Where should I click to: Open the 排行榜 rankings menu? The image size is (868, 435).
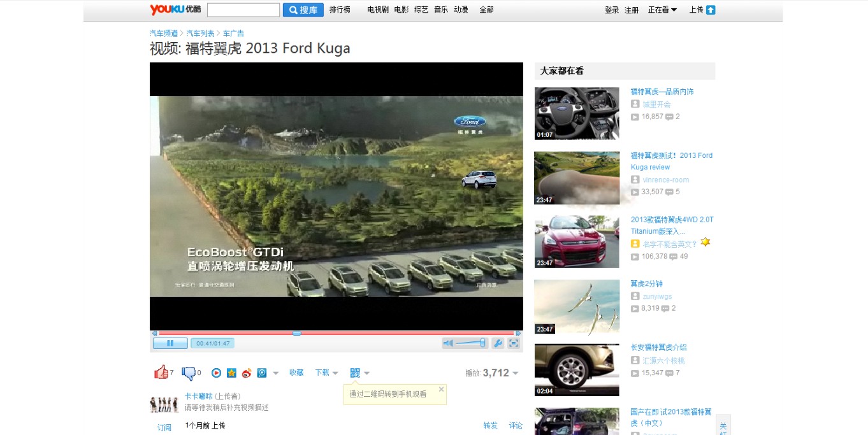(x=340, y=10)
